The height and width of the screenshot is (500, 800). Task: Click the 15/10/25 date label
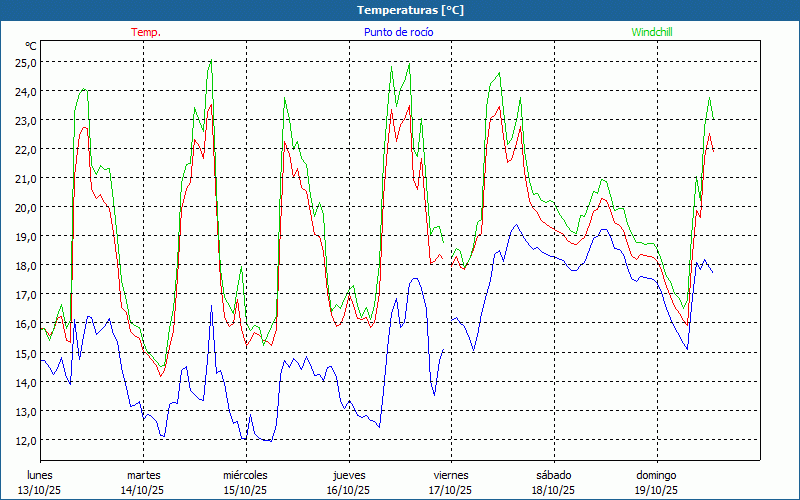point(245,490)
